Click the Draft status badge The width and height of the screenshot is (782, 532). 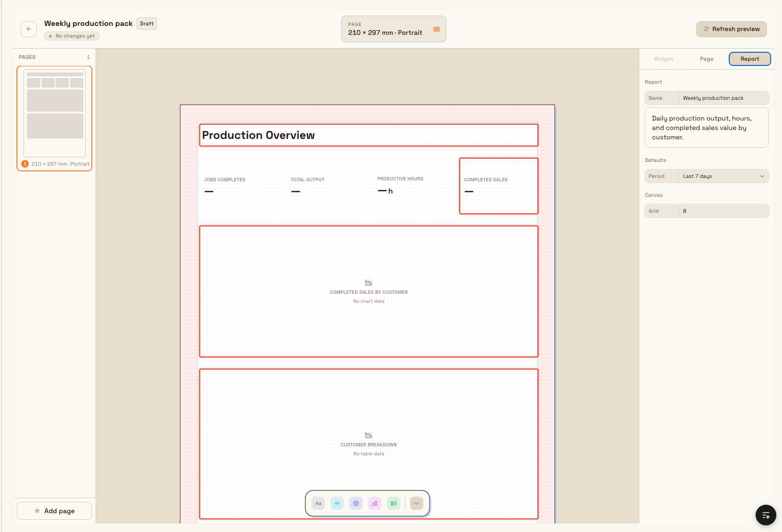coord(147,24)
